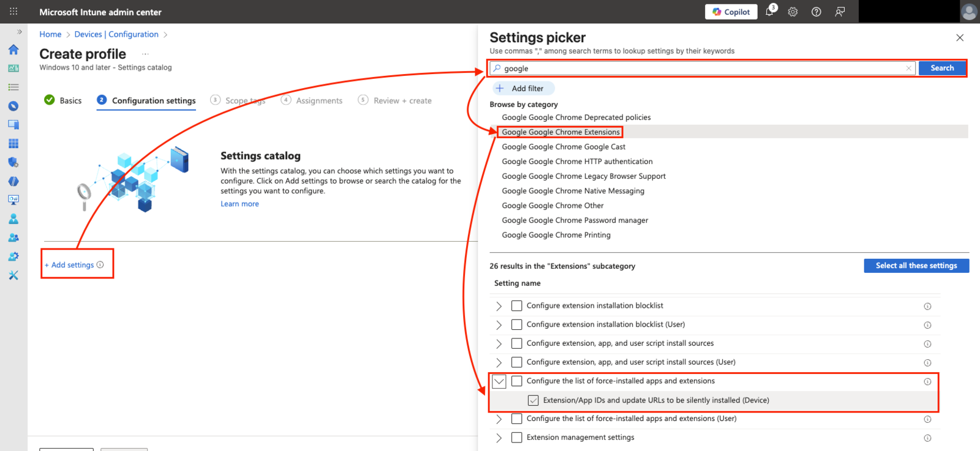Open Google Chrome Password manager category

[575, 220]
